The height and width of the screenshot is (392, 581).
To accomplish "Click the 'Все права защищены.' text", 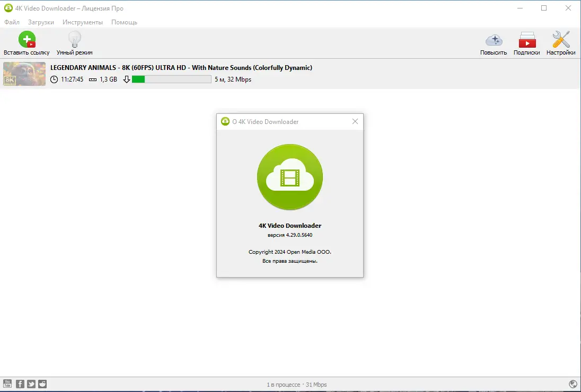I will click(290, 261).
